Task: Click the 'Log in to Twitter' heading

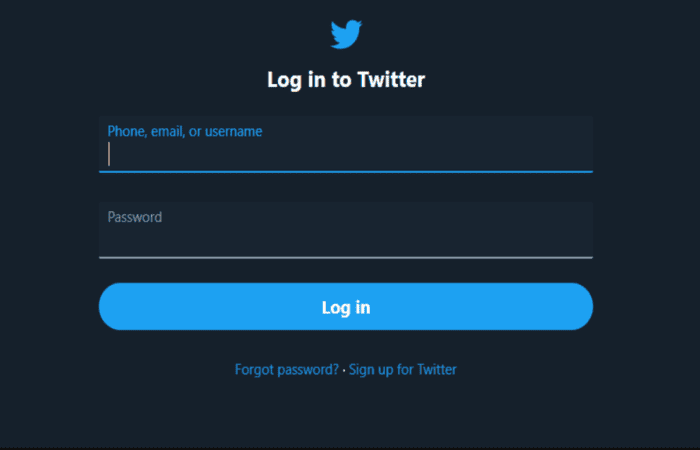Action: 346,80
